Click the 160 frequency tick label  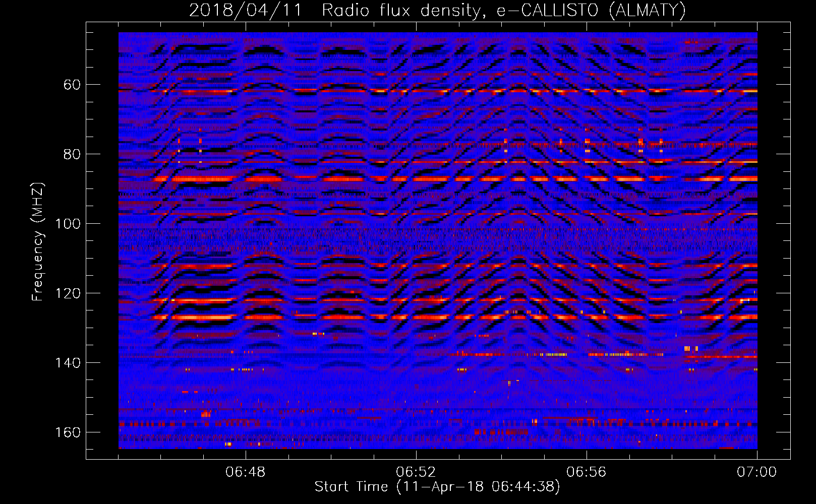point(68,432)
